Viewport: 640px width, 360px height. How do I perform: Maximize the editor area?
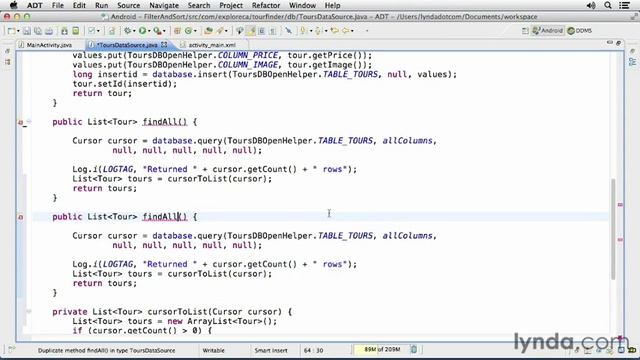619,42
